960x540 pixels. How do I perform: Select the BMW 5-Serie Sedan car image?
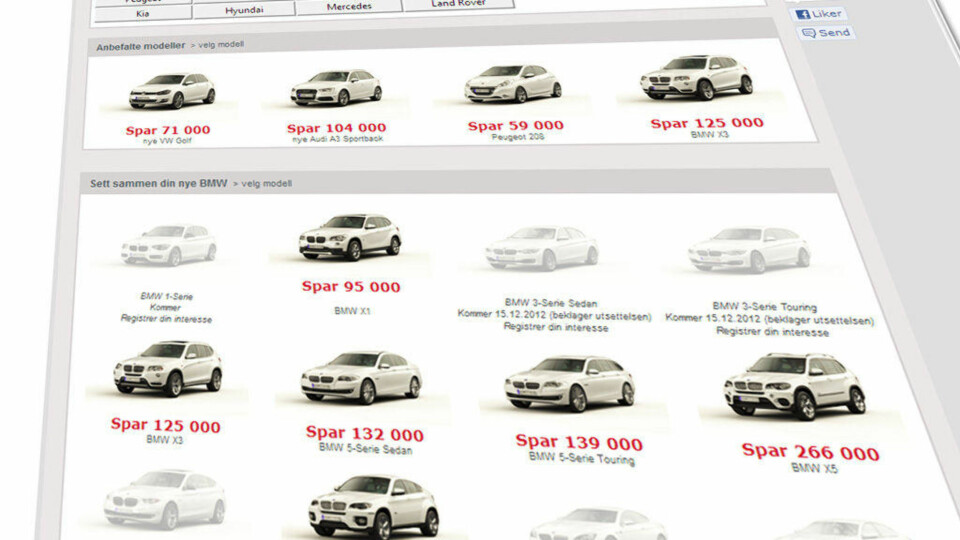coord(361,377)
